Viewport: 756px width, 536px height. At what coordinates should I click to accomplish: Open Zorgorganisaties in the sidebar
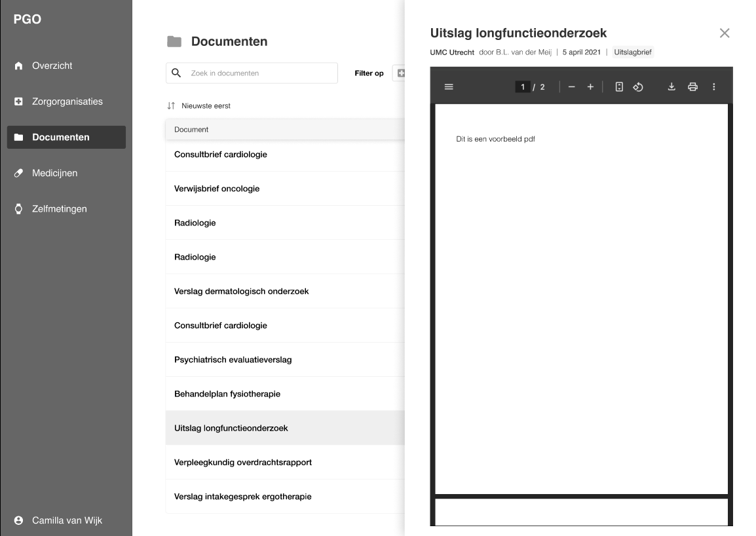click(67, 102)
